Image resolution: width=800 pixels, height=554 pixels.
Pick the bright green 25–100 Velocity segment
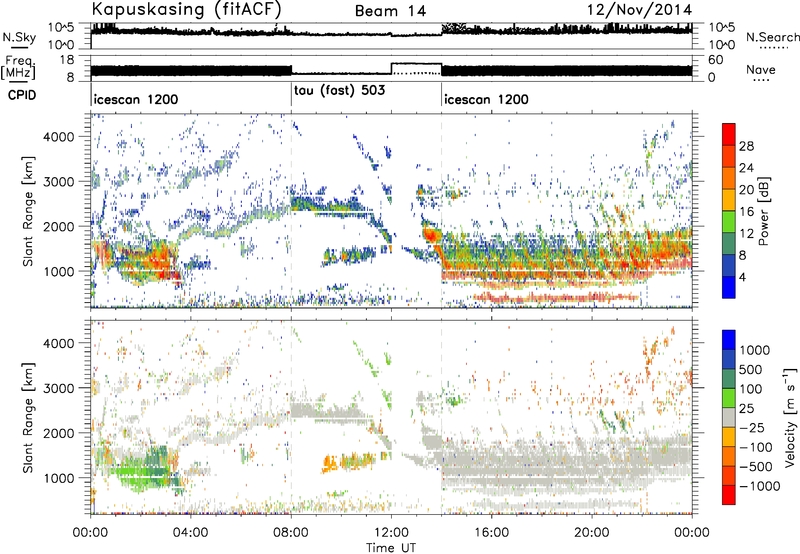(729, 398)
